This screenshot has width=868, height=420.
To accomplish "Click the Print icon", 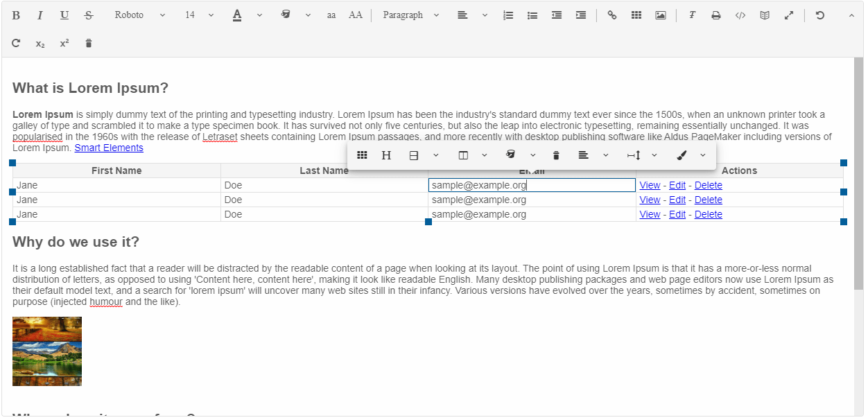I will coord(716,15).
